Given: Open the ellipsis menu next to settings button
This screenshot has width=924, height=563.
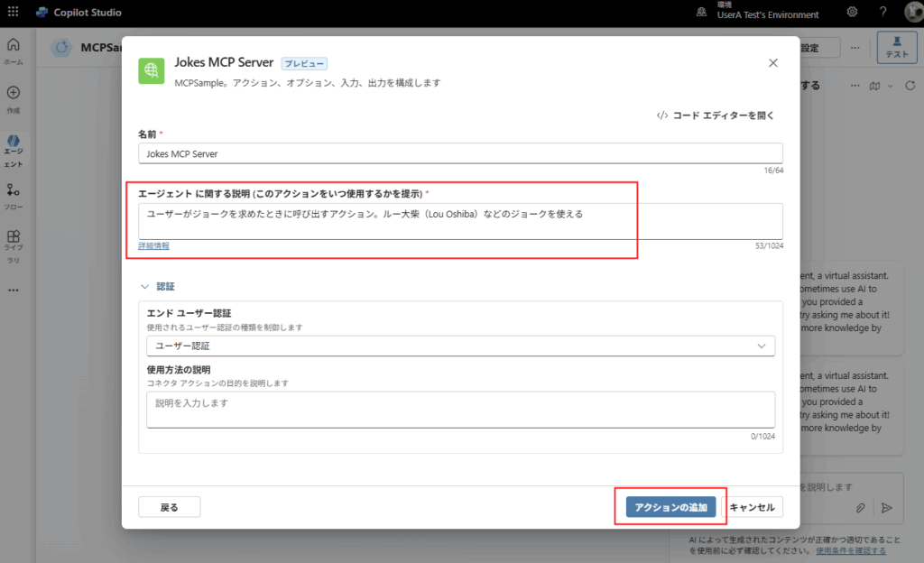Looking at the screenshot, I should tap(855, 48).
